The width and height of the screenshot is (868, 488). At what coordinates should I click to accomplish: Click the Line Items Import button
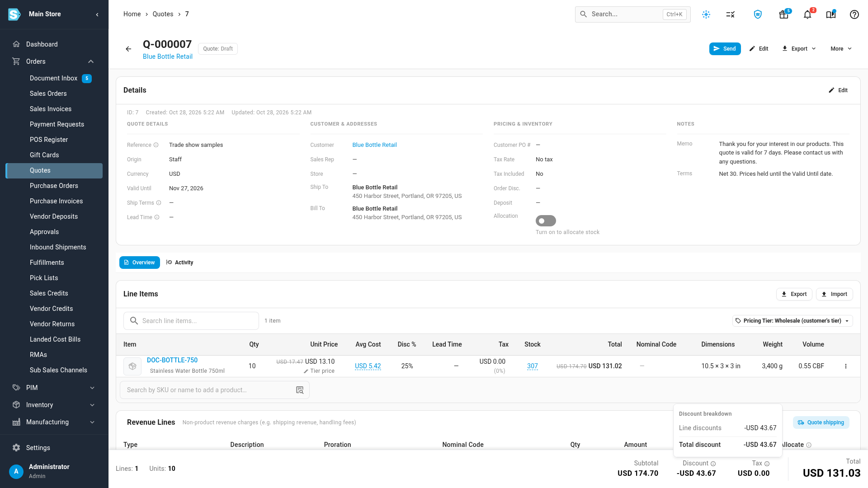pos(835,294)
